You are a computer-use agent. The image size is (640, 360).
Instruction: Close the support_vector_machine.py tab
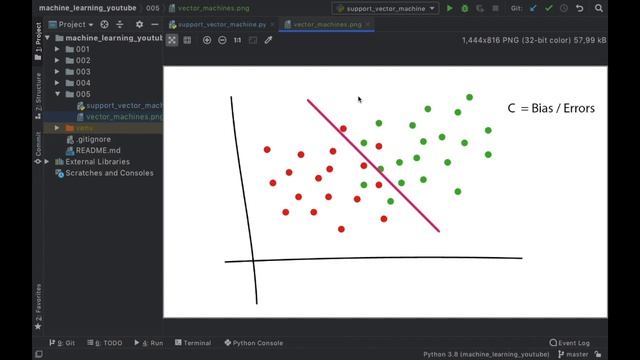coord(272,24)
